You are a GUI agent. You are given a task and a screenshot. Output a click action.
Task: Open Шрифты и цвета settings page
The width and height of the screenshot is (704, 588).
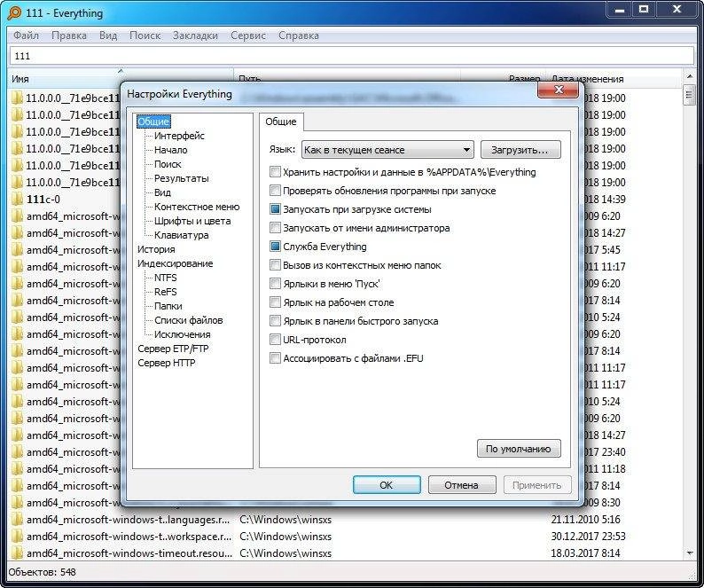(192, 221)
